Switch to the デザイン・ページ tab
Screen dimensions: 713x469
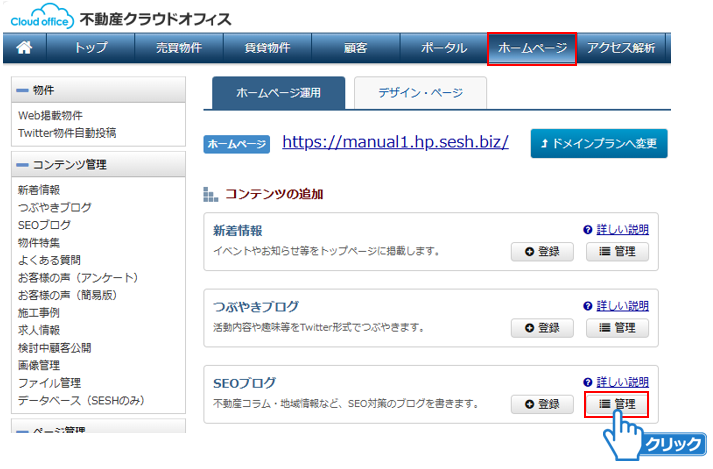(420, 93)
